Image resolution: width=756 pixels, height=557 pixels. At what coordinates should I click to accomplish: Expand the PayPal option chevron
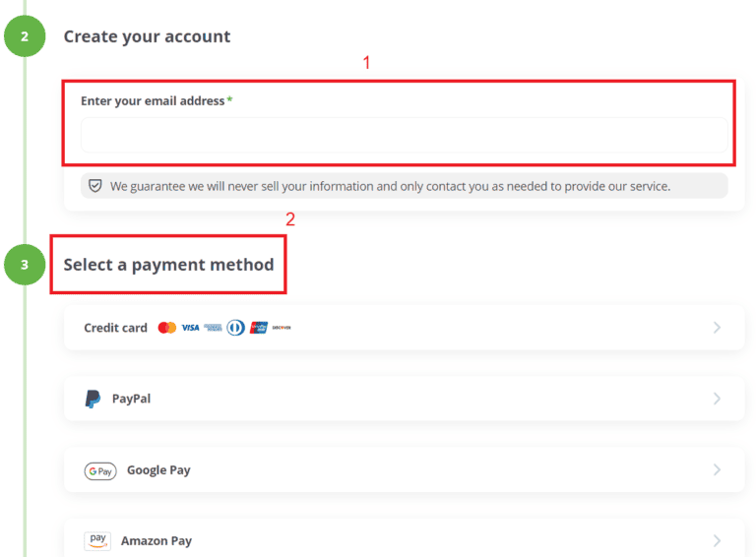click(717, 399)
